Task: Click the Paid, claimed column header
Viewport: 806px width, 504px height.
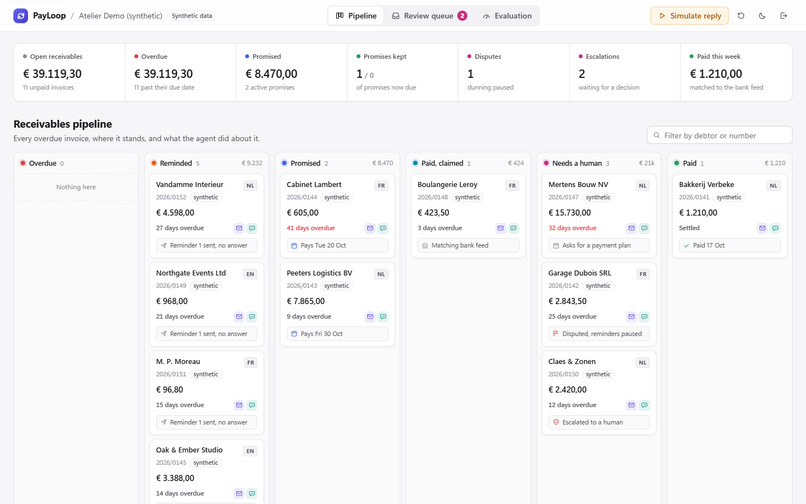Action: pyautogui.click(x=468, y=163)
